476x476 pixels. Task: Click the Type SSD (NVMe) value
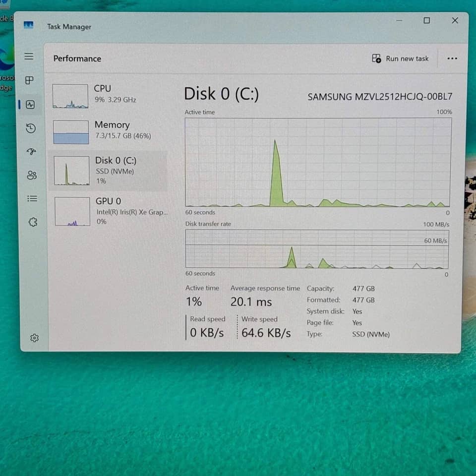[x=371, y=334]
